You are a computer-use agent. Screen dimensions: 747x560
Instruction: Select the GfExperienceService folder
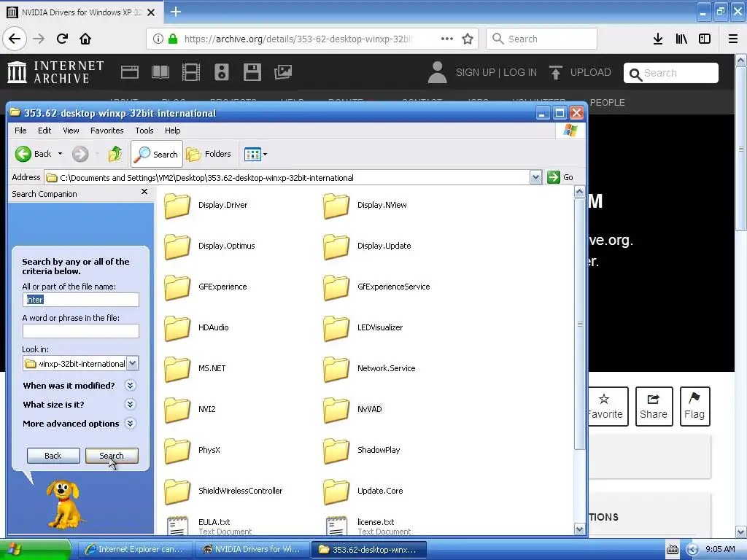click(376, 287)
